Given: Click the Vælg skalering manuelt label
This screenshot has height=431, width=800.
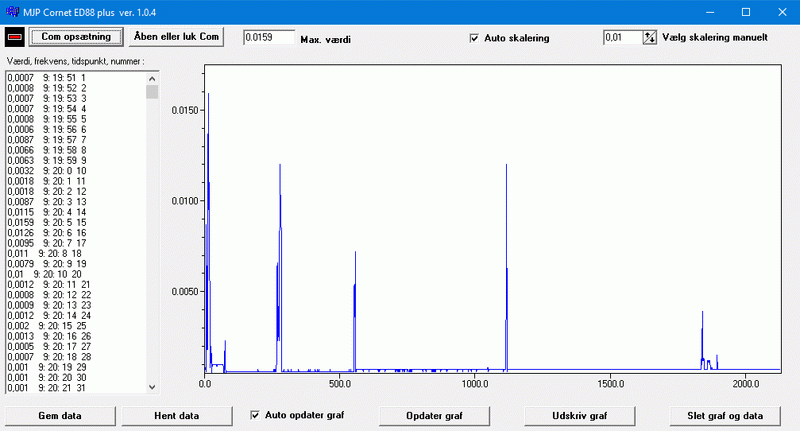Looking at the screenshot, I should [x=715, y=37].
